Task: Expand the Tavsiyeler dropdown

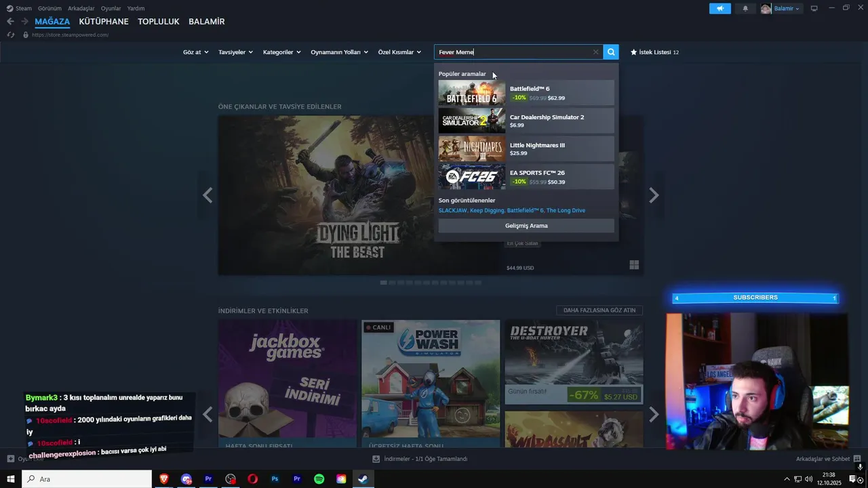Action: point(235,52)
